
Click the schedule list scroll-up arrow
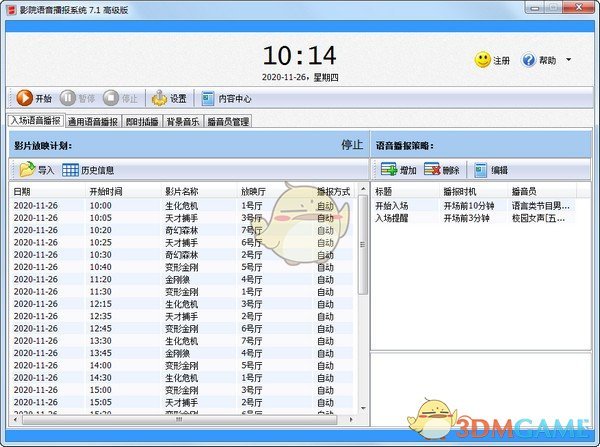tap(363, 189)
